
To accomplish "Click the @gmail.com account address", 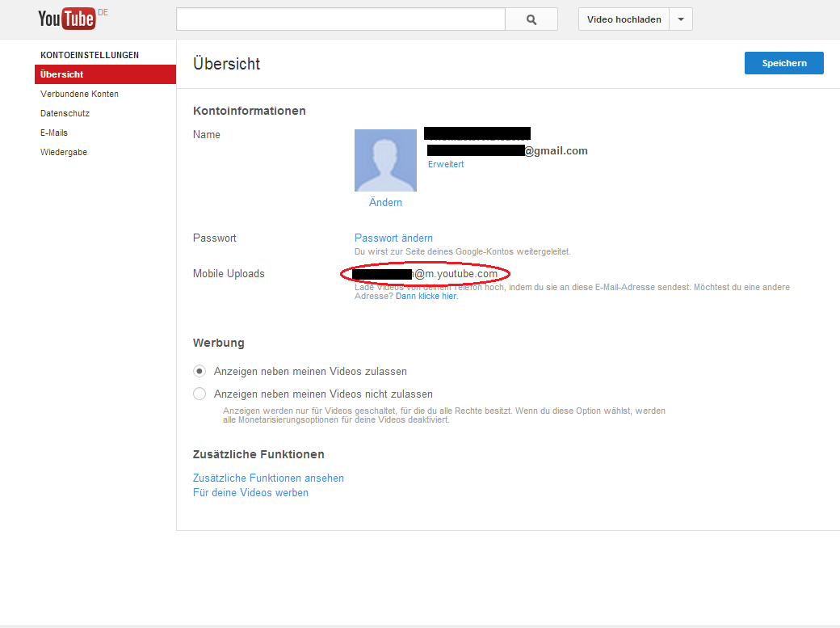I will [507, 150].
